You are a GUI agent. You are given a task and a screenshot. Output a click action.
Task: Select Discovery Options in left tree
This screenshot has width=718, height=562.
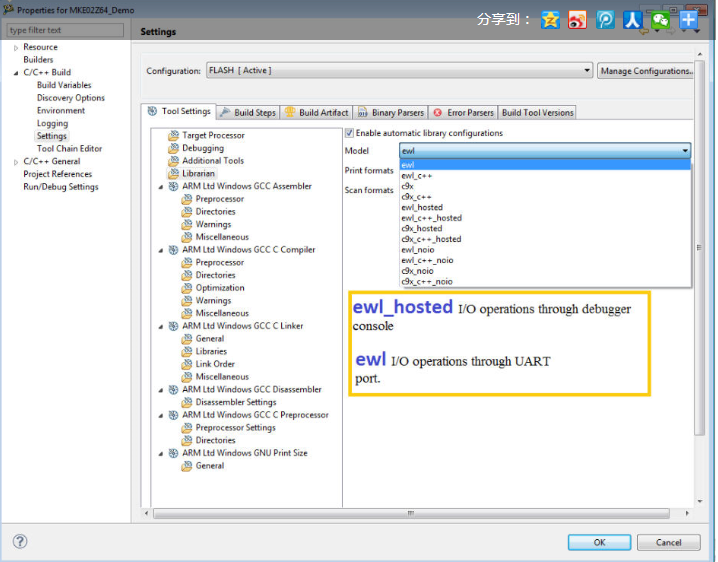click(71, 98)
